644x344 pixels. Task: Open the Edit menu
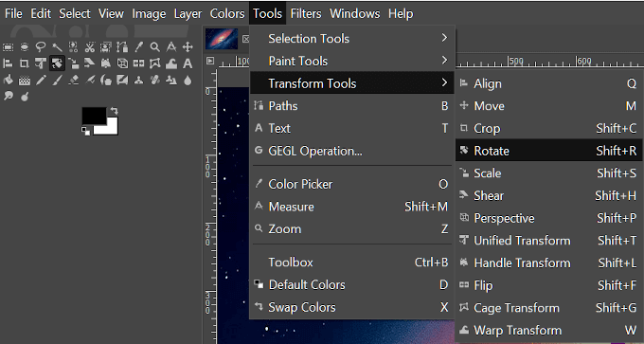point(41,13)
